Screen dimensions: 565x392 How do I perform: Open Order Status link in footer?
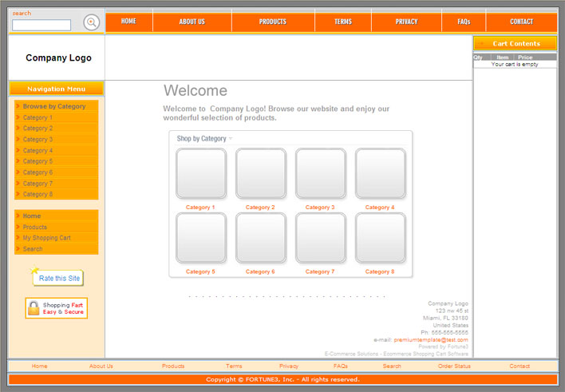[x=454, y=366]
